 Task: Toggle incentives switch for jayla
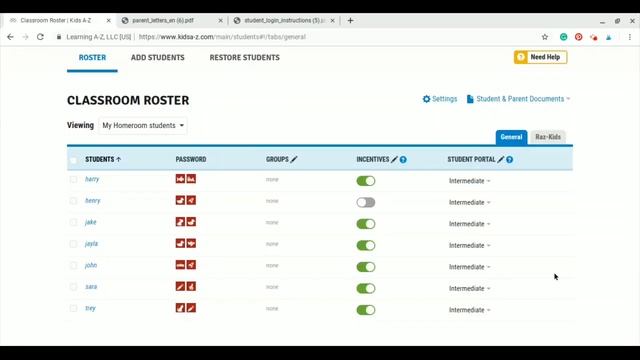pyautogui.click(x=366, y=245)
